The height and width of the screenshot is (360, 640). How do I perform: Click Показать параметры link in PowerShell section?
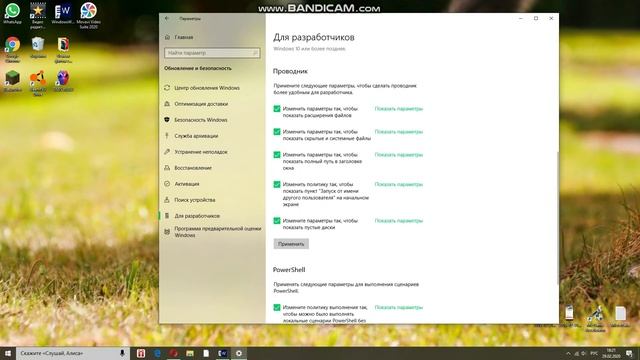[x=399, y=307]
